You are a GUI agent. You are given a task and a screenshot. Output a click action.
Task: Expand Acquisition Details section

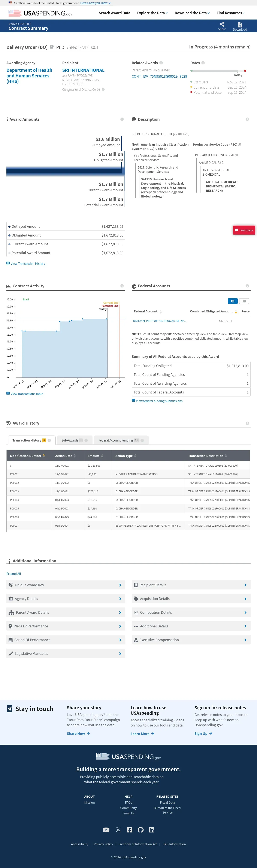point(191,599)
